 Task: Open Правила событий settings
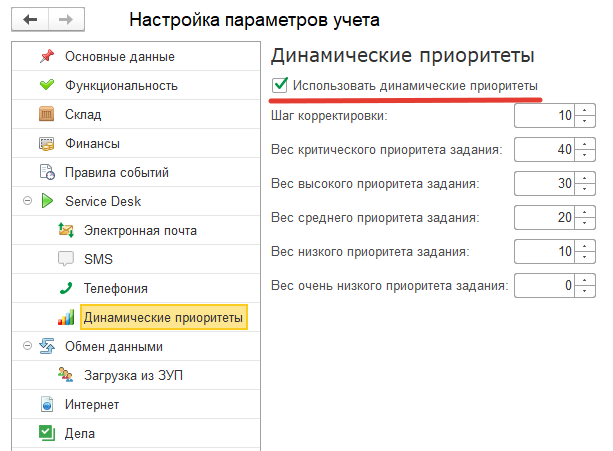[x=117, y=172]
